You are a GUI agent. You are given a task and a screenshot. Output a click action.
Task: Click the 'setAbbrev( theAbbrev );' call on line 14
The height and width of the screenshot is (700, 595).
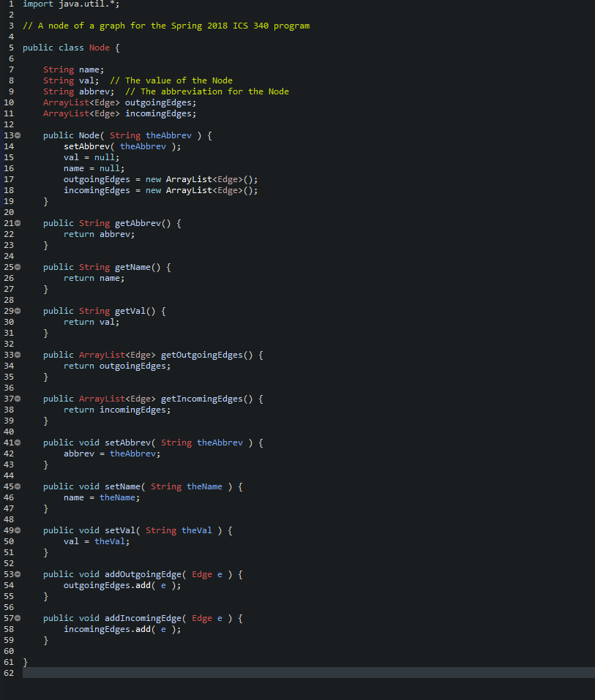click(x=122, y=146)
